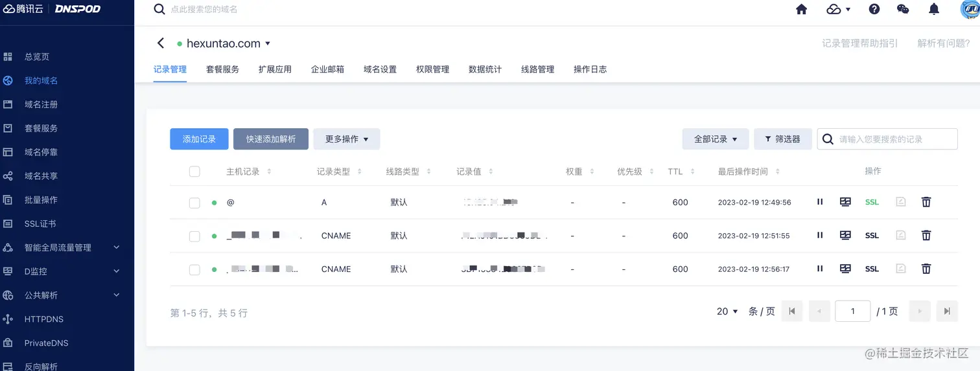Viewport: 980px width, 371px height.
Task: Go back using the left arrow
Action: coord(161,43)
